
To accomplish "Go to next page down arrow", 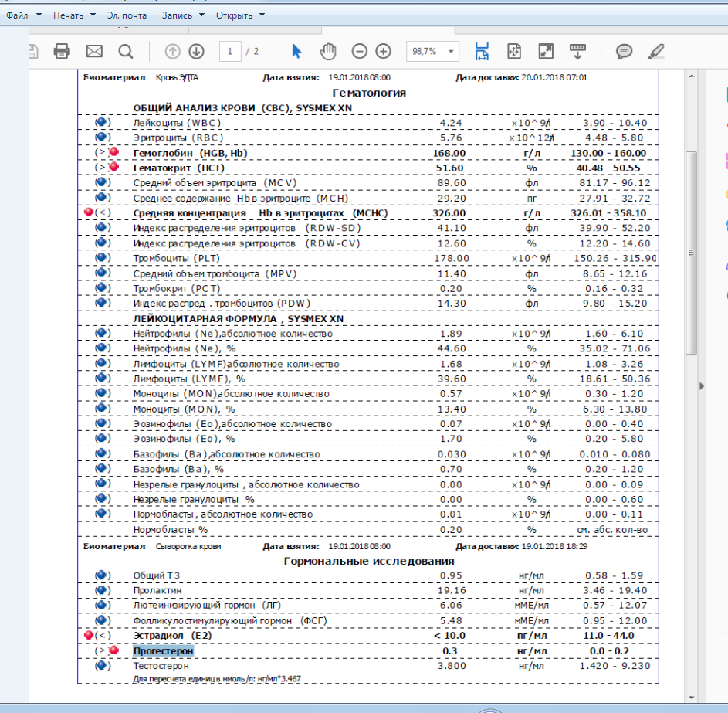I will point(196,51).
